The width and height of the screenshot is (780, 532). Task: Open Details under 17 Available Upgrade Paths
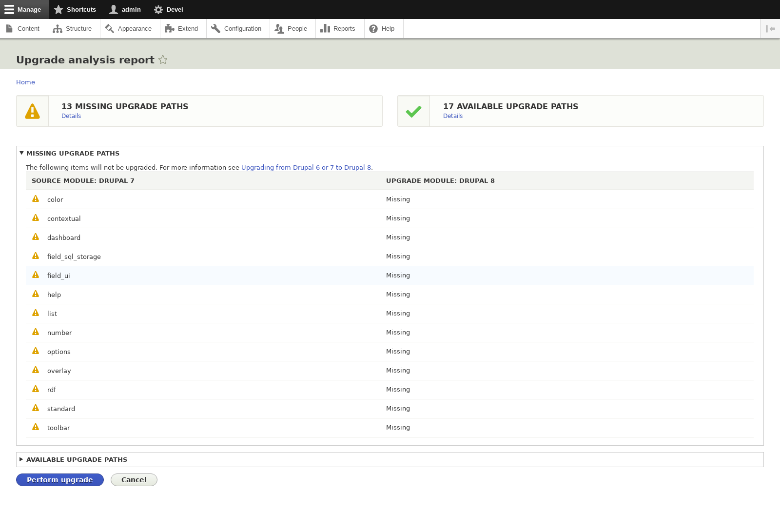[453, 116]
